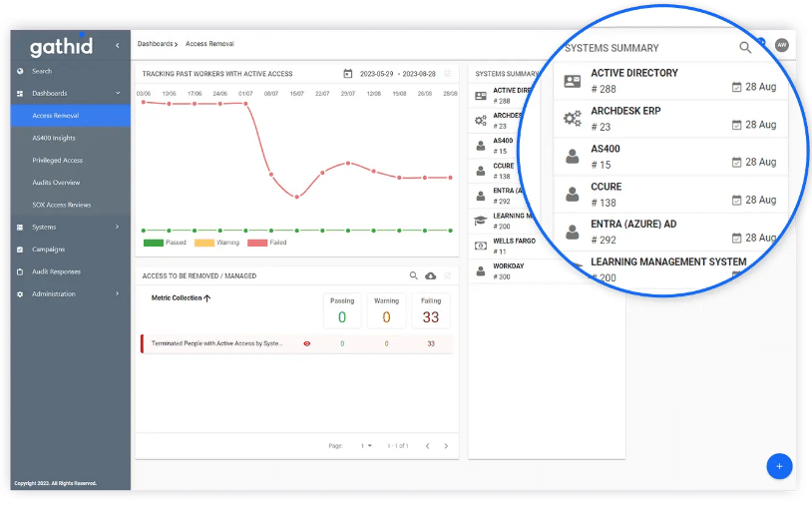Screen dimensions: 812x519
Task: Click the magnified LEARNING MANAGEMENT SYSTEM entry
Action: click(668, 262)
